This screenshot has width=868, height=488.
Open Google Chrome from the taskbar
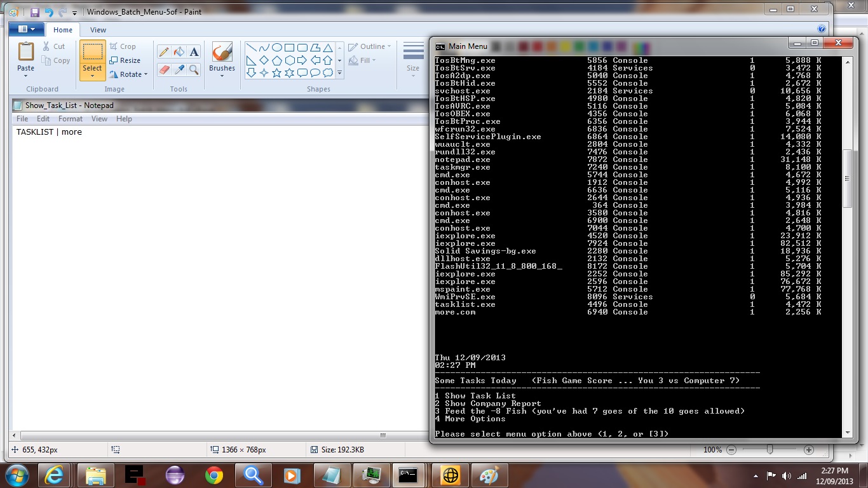click(214, 475)
